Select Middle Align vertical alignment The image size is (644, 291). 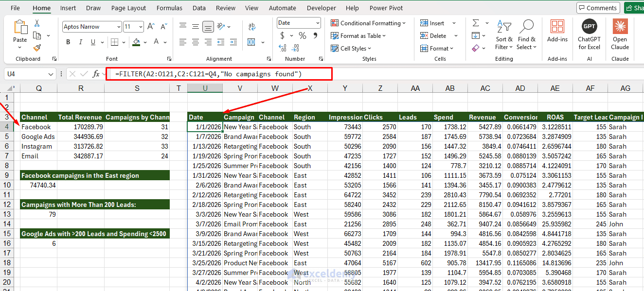point(196,27)
